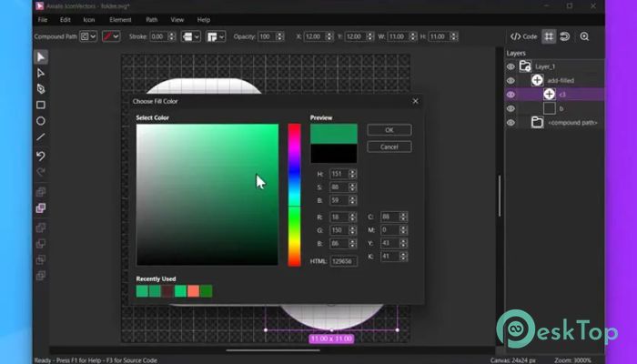637x364 pixels.
Task: Toggle visibility of add-filled layer
Action: (511, 80)
